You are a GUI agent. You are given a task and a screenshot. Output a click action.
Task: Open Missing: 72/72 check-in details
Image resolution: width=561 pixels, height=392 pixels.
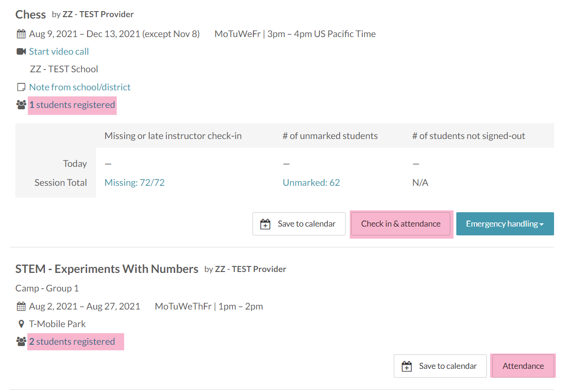pyautogui.click(x=134, y=183)
